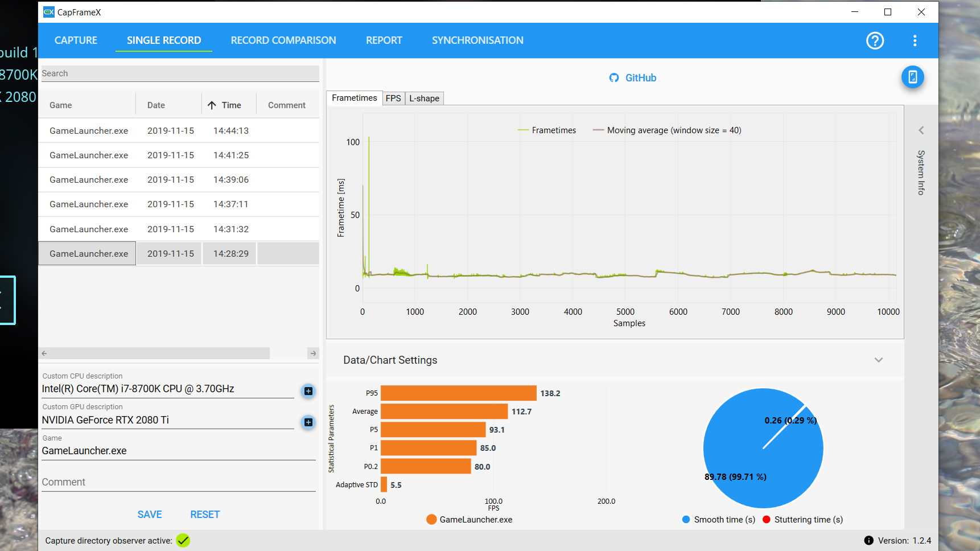
Task: Add GPU description with plus button
Action: 308,422
